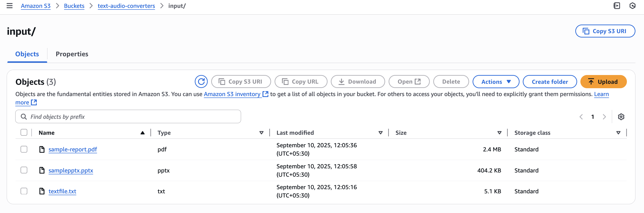Click the file icon beside sample-report.pdf
The width and height of the screenshot is (644, 213).
tap(42, 149)
